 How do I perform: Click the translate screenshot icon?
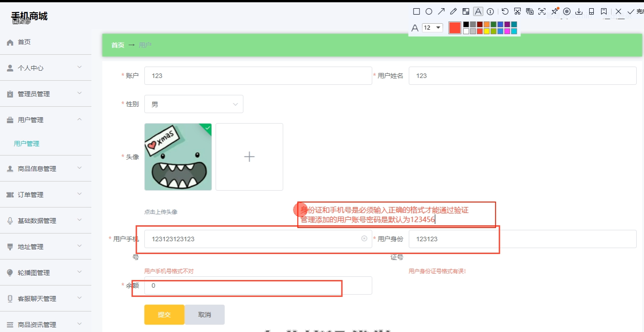(x=529, y=11)
